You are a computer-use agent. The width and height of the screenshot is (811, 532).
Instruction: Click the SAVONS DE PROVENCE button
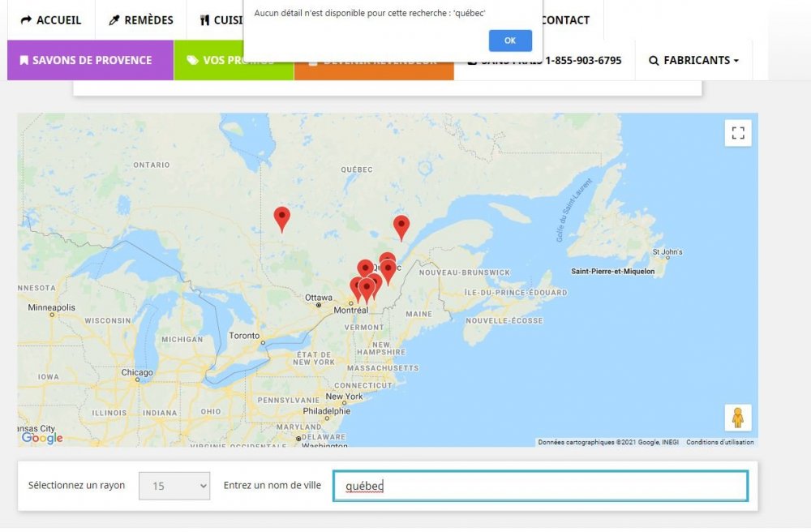click(x=89, y=60)
